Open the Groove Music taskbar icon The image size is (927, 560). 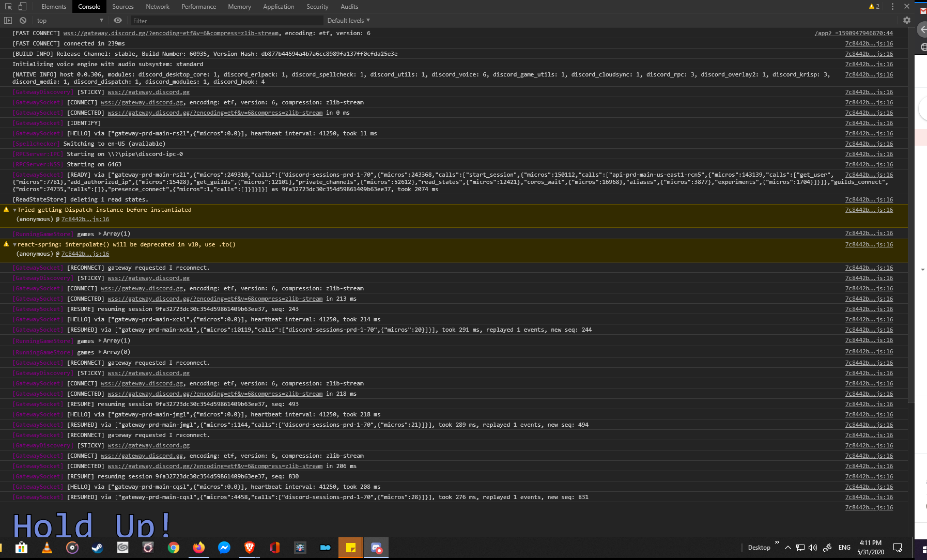(72, 548)
